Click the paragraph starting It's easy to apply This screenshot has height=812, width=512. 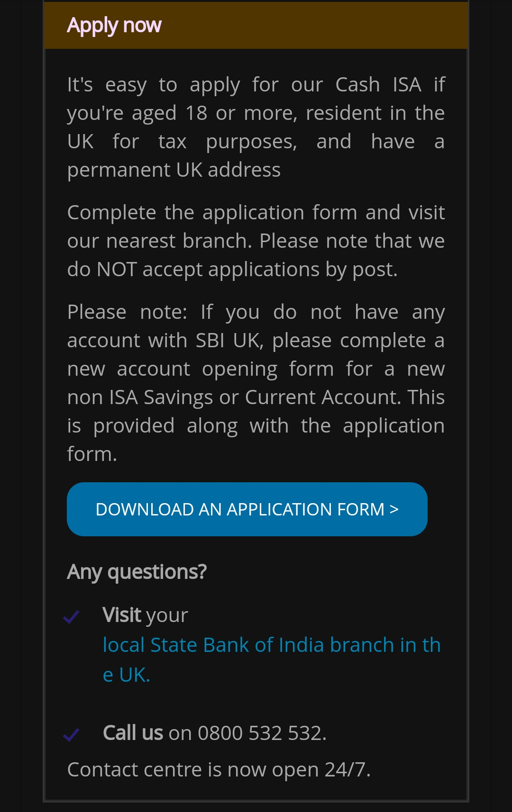point(256,127)
